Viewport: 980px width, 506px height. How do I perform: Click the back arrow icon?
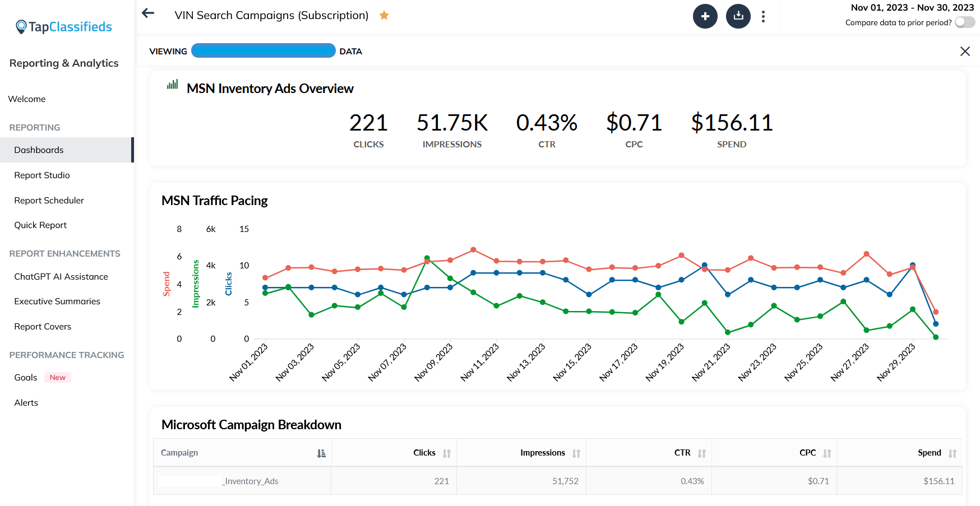[x=148, y=13]
